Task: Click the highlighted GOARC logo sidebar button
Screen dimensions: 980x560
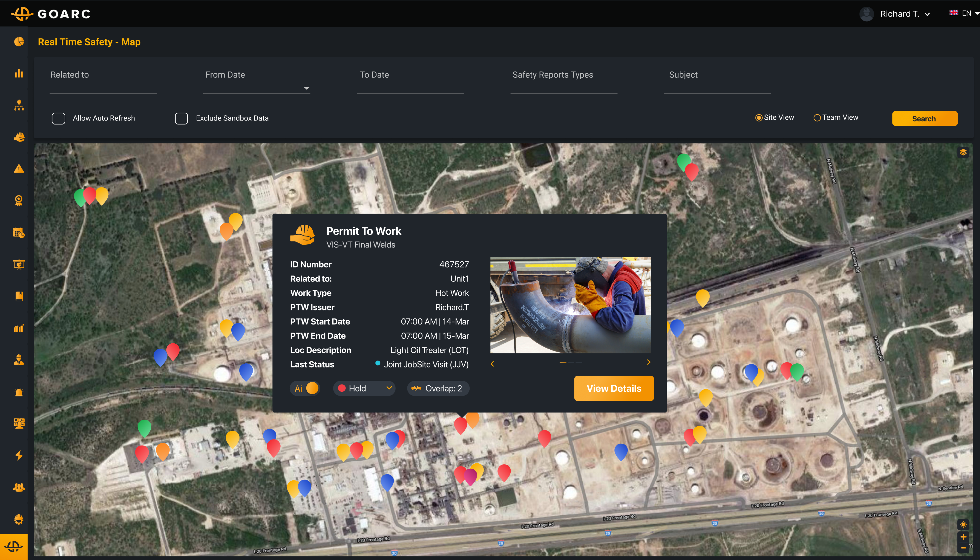Action: pos(14,547)
